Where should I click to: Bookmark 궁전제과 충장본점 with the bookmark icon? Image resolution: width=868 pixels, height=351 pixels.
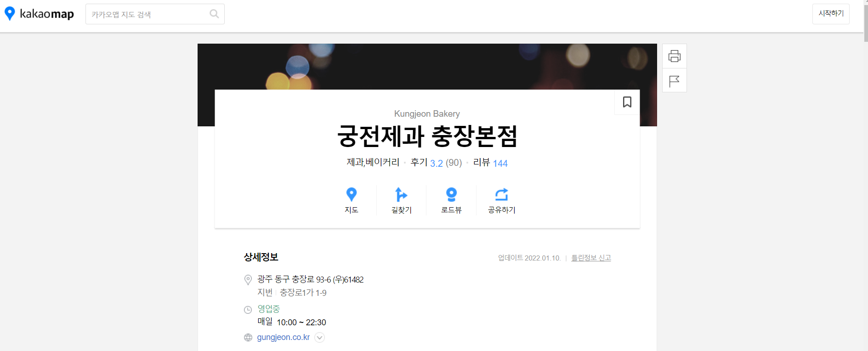pyautogui.click(x=627, y=102)
